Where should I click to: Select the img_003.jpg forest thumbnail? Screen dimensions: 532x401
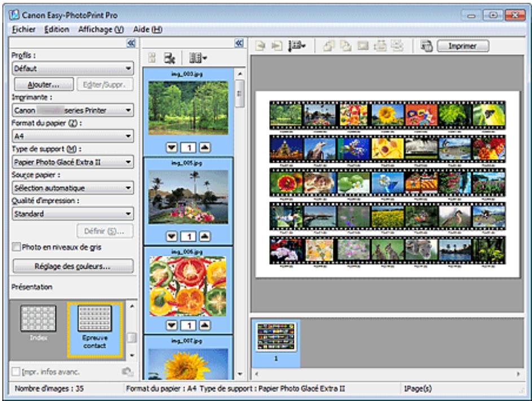pos(188,108)
